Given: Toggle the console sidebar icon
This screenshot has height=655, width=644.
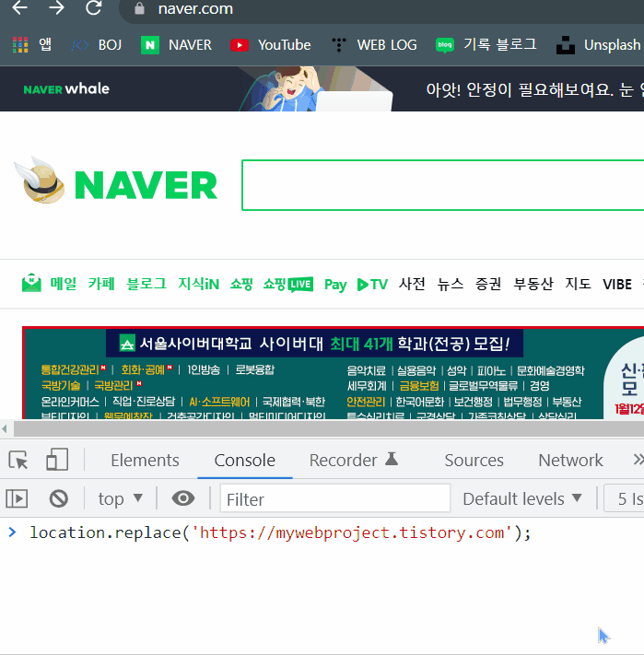Looking at the screenshot, I should (17, 498).
